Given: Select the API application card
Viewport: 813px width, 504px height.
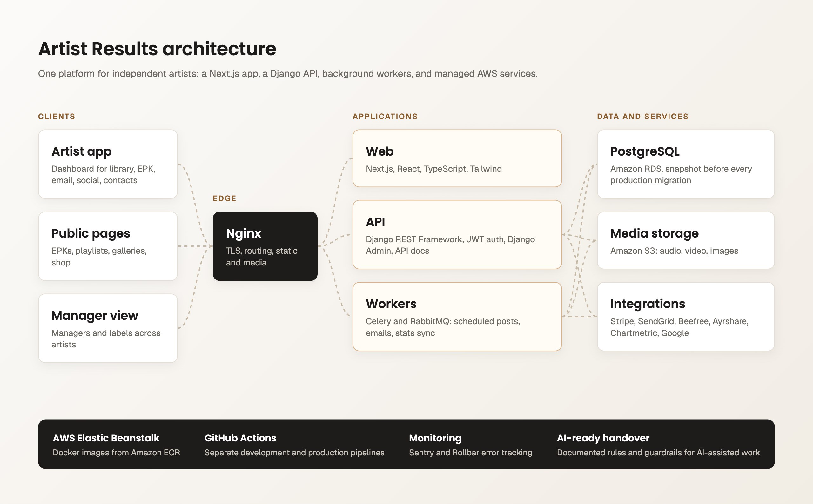Looking at the screenshot, I should pyautogui.click(x=457, y=234).
